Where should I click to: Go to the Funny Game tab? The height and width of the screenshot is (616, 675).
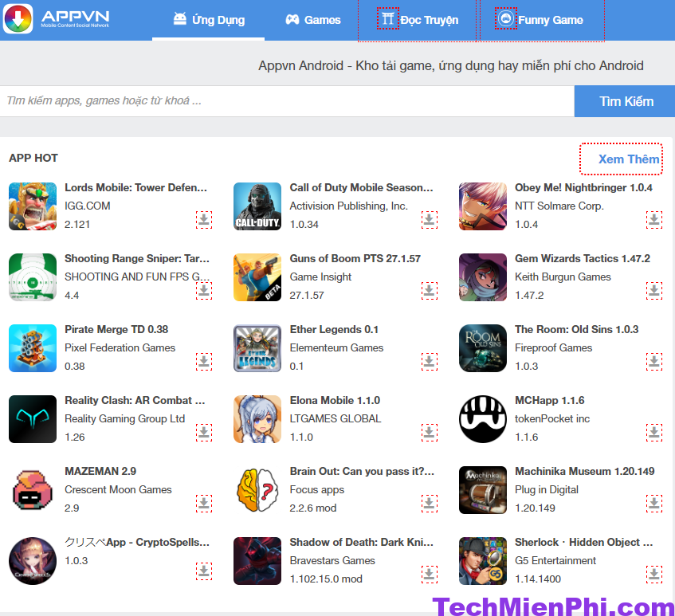(x=540, y=20)
